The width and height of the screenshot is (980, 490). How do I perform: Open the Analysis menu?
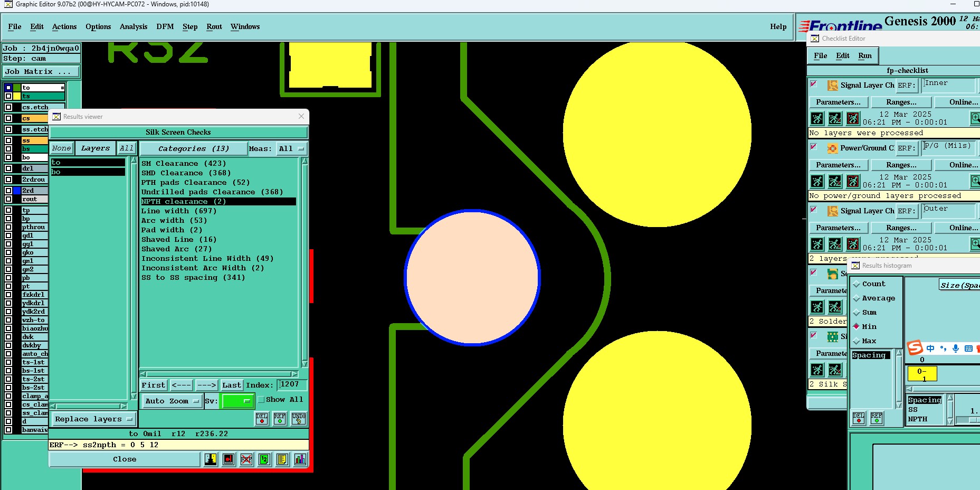tap(134, 27)
